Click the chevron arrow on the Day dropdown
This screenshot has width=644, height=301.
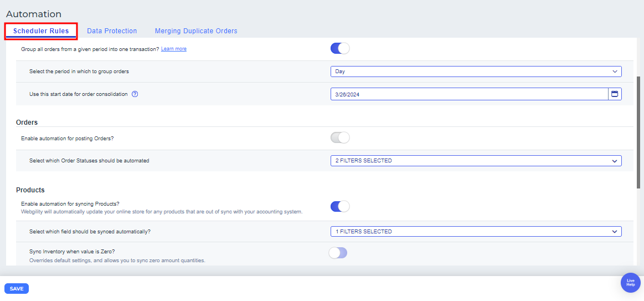615,72
